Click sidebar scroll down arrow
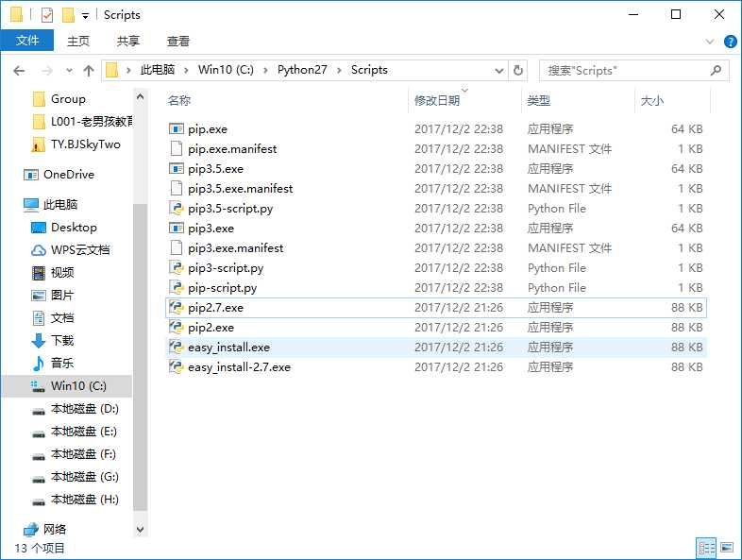This screenshot has width=742, height=560. pyautogui.click(x=140, y=529)
